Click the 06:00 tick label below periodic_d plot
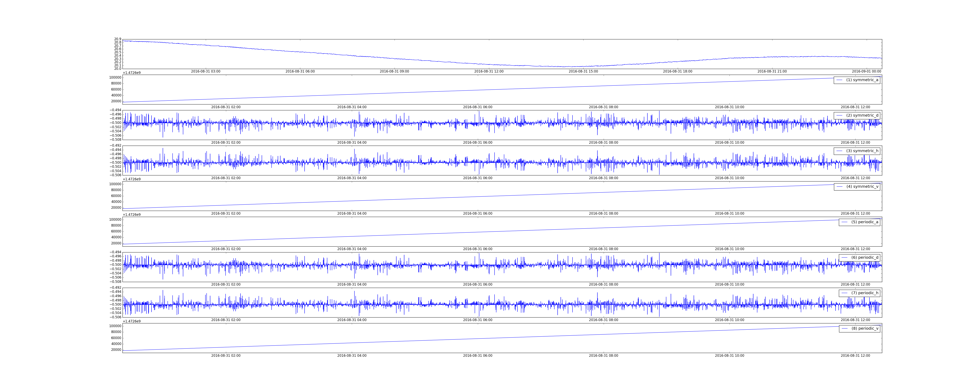Screen dimensions: 980x392 (477, 285)
